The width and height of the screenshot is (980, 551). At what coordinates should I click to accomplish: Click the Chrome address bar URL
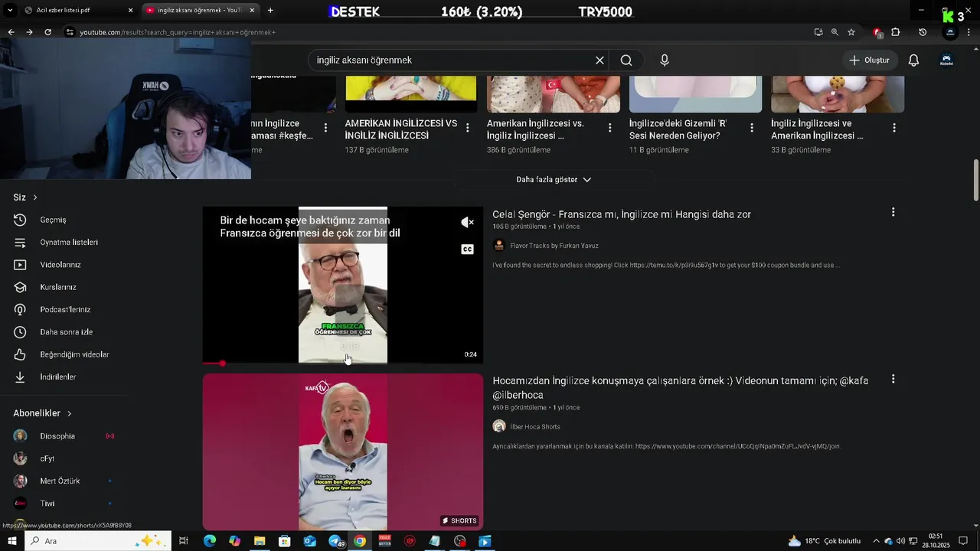click(178, 32)
